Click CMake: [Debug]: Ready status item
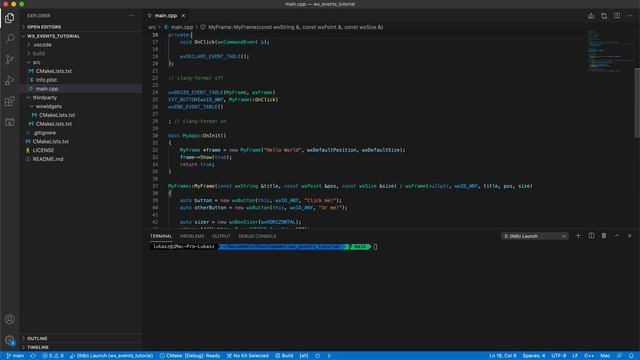 click(190, 356)
